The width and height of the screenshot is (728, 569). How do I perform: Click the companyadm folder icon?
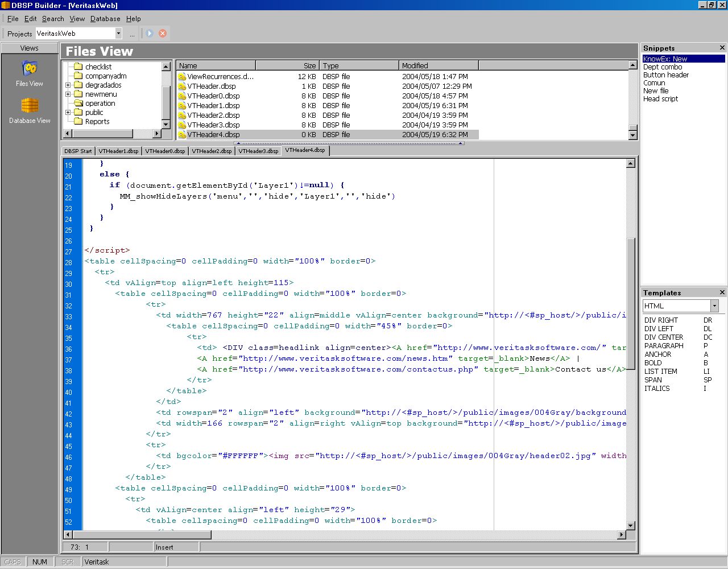pyautogui.click(x=78, y=76)
